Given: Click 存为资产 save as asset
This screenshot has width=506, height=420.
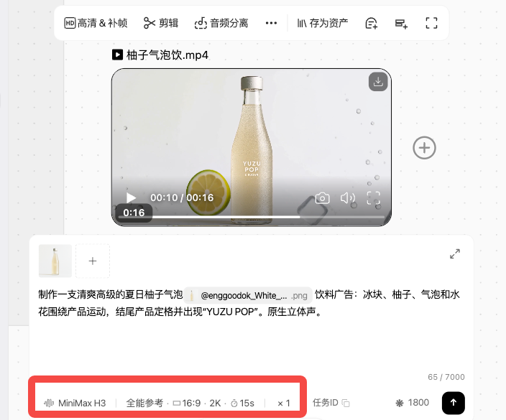Looking at the screenshot, I should pos(323,23).
